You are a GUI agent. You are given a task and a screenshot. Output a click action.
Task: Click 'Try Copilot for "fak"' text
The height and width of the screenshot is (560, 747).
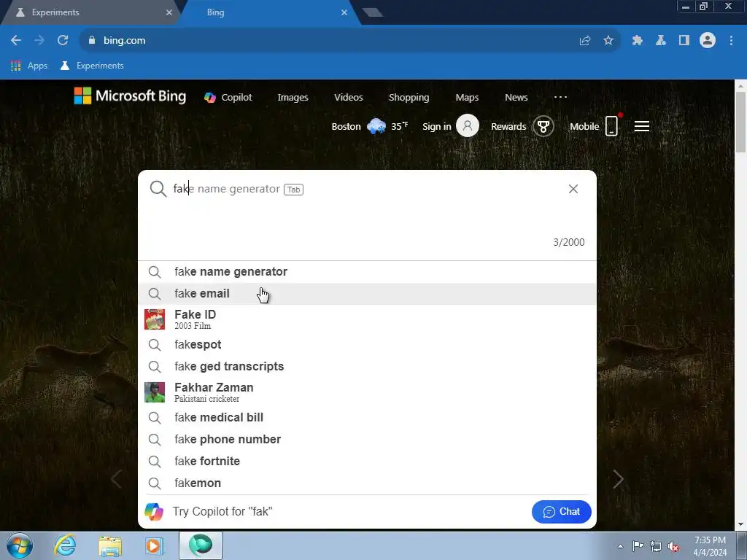coord(222,511)
